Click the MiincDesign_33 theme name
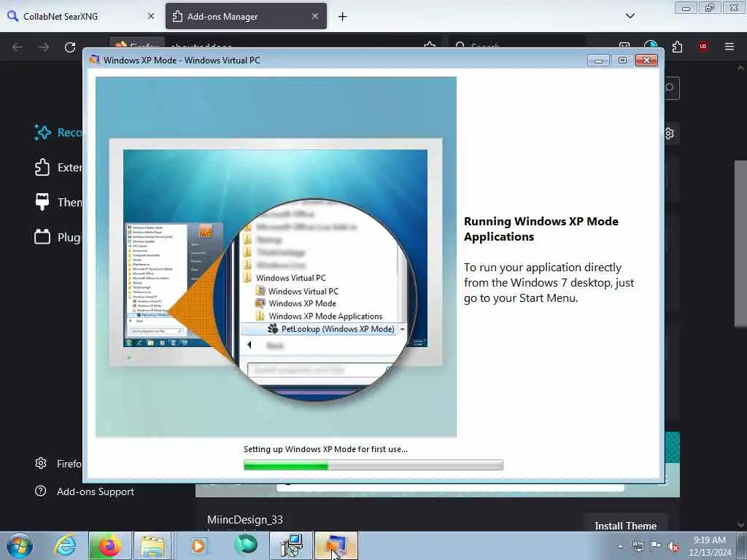The width and height of the screenshot is (747, 560). (x=245, y=519)
